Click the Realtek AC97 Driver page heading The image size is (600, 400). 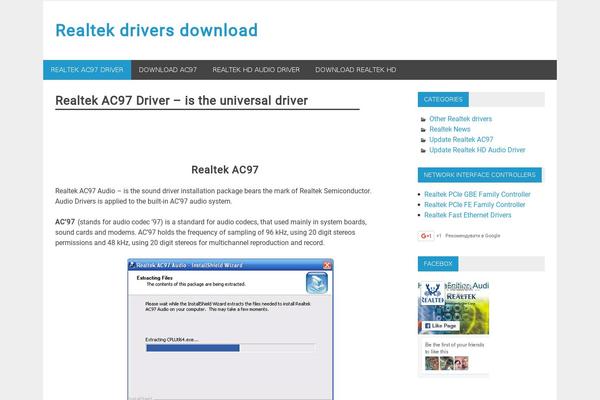point(181,101)
